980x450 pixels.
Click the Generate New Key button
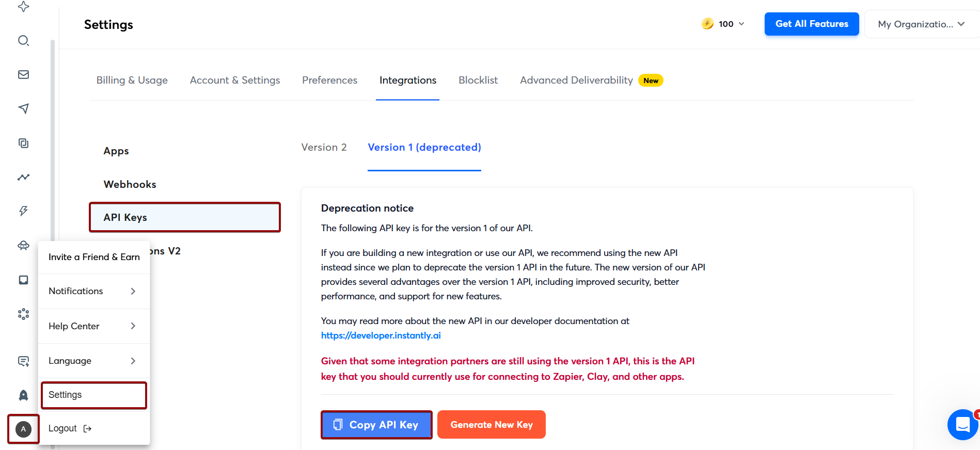tap(491, 424)
